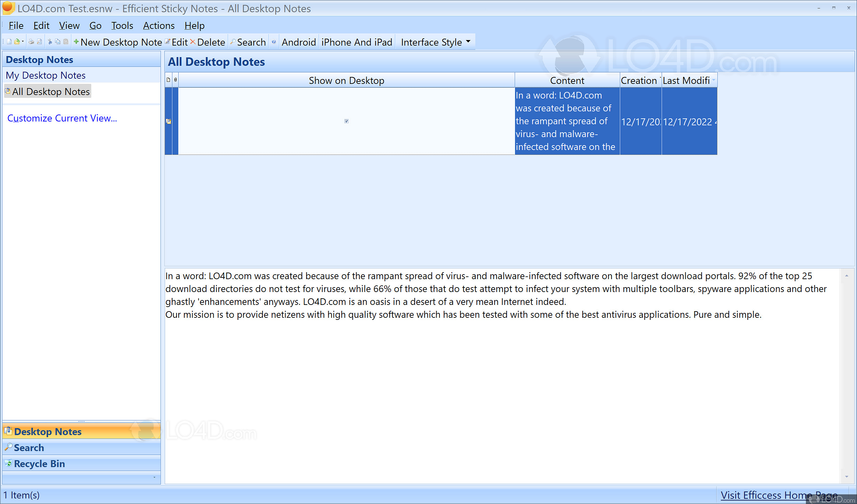Click the Copy icon

point(58,42)
